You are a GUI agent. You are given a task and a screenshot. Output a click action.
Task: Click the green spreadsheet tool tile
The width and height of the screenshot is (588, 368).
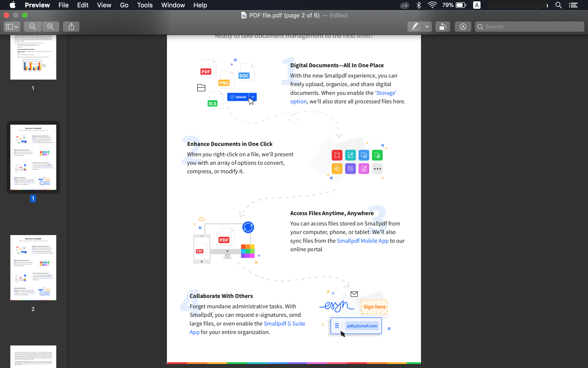377,155
